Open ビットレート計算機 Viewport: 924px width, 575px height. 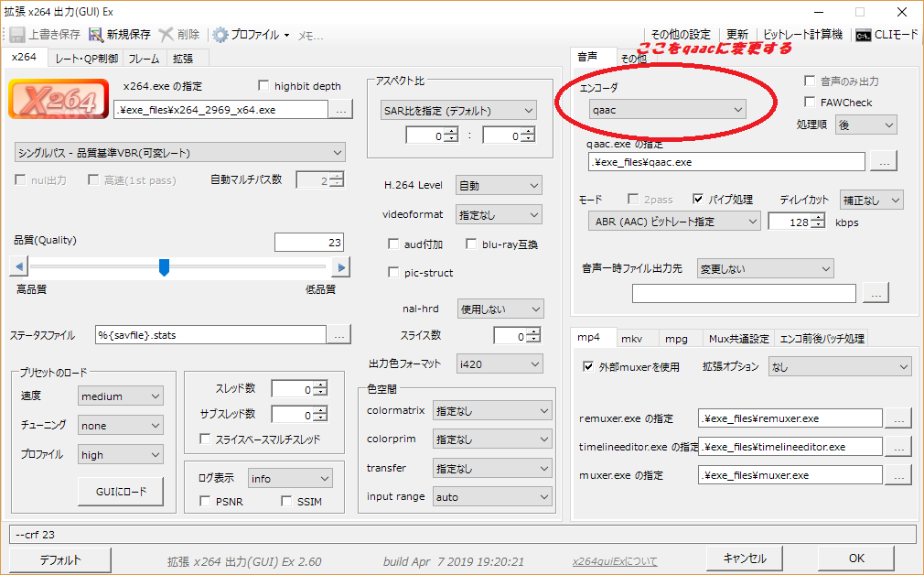coord(803,35)
